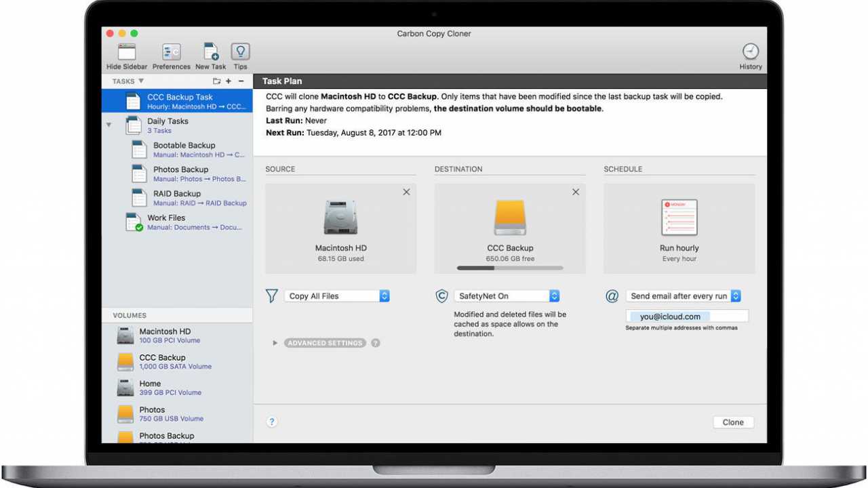
Task: Click the Advanced Settings button
Action: [x=325, y=343]
